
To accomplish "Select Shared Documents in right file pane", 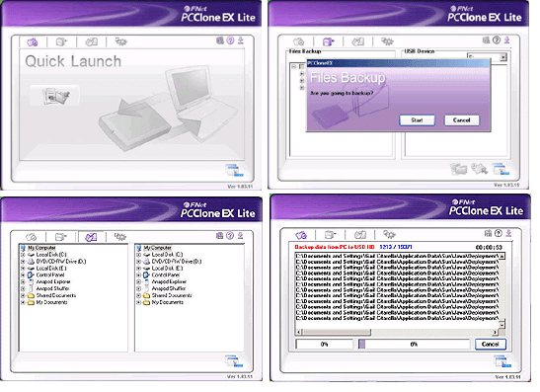I will click(x=172, y=295).
